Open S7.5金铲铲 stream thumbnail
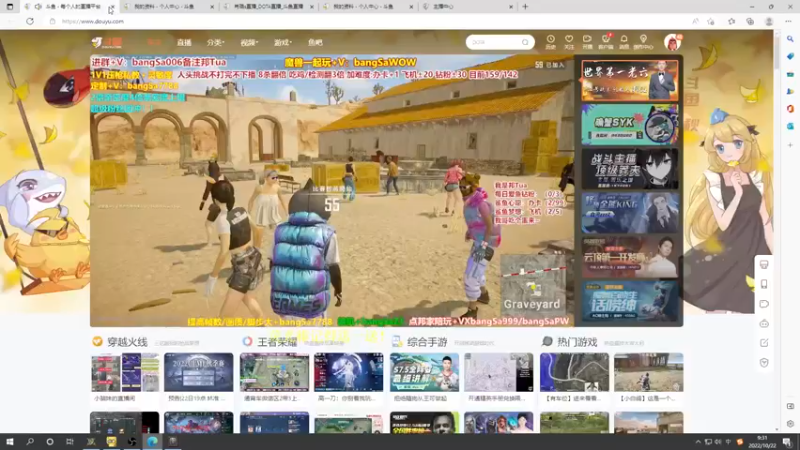This screenshot has width=800, height=450. coord(424,372)
